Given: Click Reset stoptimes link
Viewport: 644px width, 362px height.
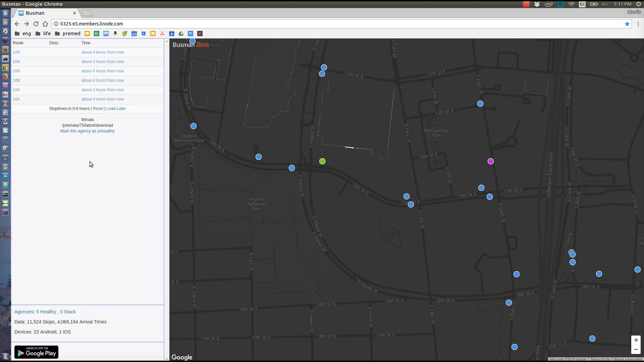Looking at the screenshot, I should 98,109.
